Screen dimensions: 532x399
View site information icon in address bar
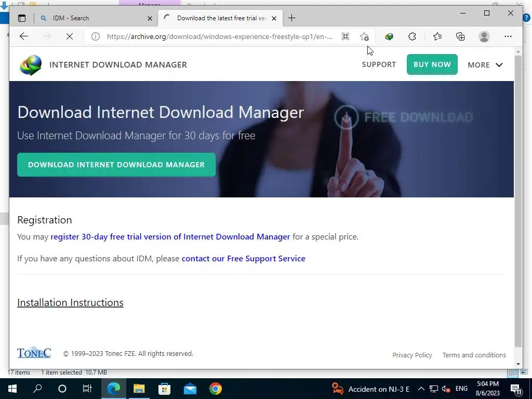tap(96, 36)
